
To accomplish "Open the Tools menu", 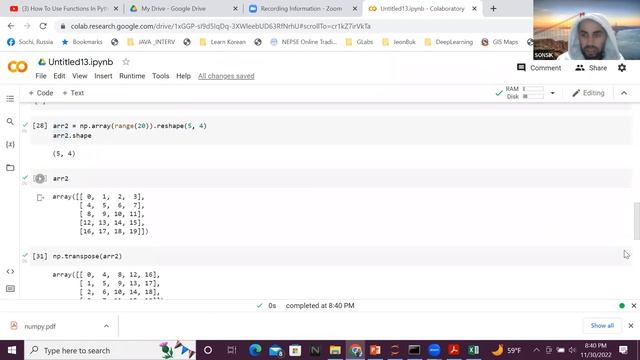I will pyautogui.click(x=160, y=76).
